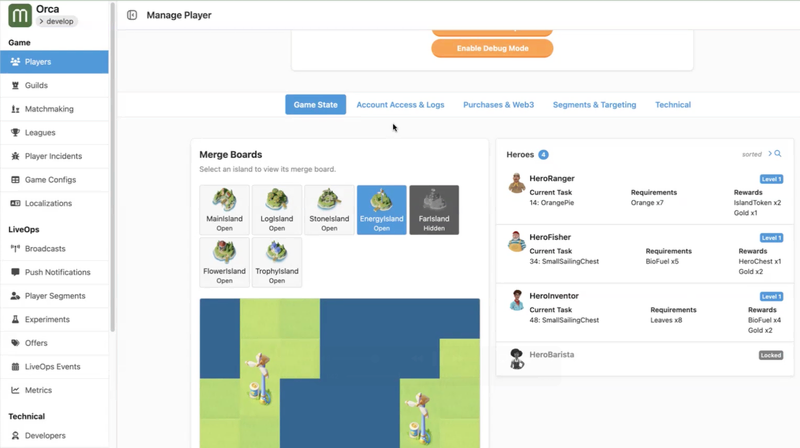This screenshot has height=448, width=800.
Task: Go to Broadcasts in LiveOps
Action: click(45, 248)
